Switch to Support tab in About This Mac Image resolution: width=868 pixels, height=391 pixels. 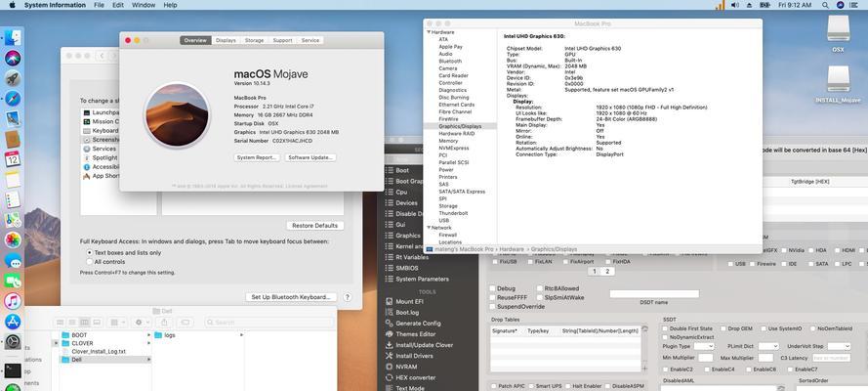pos(282,40)
